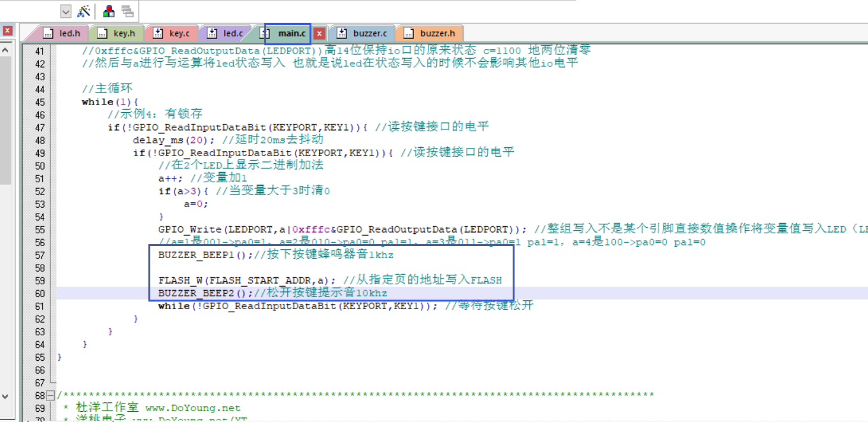Viewport: 868px width, 422px height.
Task: Switch to the buzzer.c tab
Action: (363, 33)
